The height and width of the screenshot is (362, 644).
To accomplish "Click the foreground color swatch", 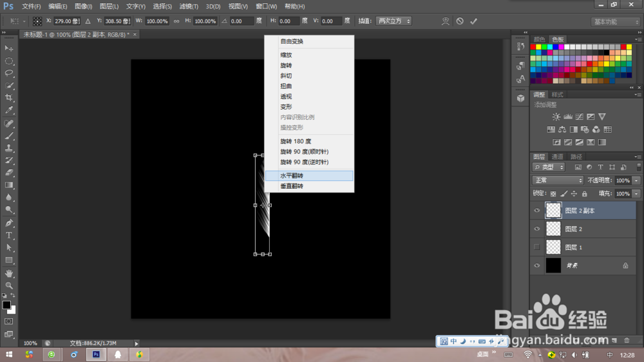I will (6, 305).
